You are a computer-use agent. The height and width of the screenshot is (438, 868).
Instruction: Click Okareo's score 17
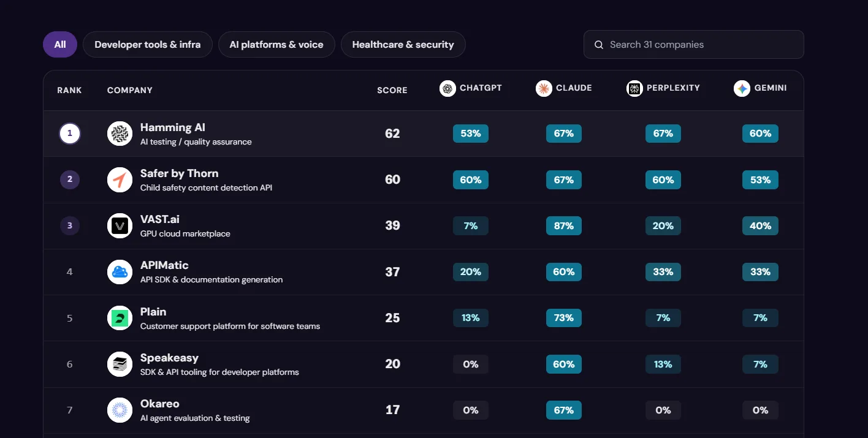(392, 410)
